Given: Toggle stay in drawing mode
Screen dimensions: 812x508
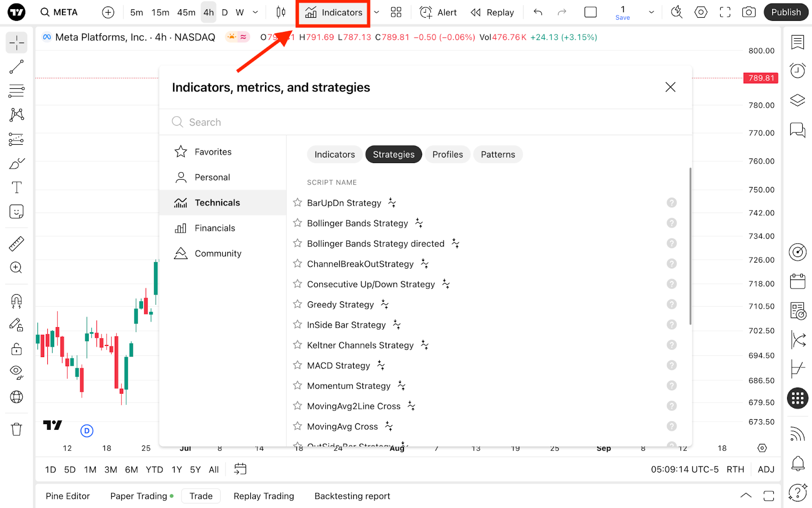Looking at the screenshot, I should (x=17, y=325).
